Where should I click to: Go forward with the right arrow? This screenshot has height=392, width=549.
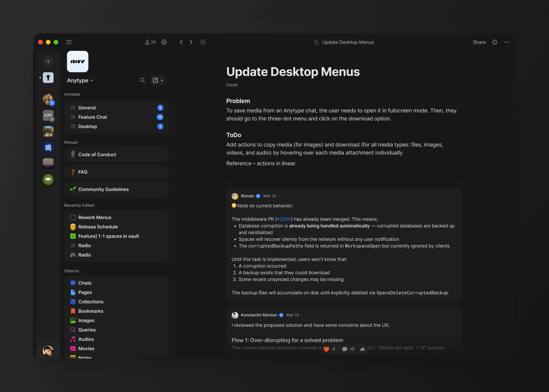coord(191,42)
